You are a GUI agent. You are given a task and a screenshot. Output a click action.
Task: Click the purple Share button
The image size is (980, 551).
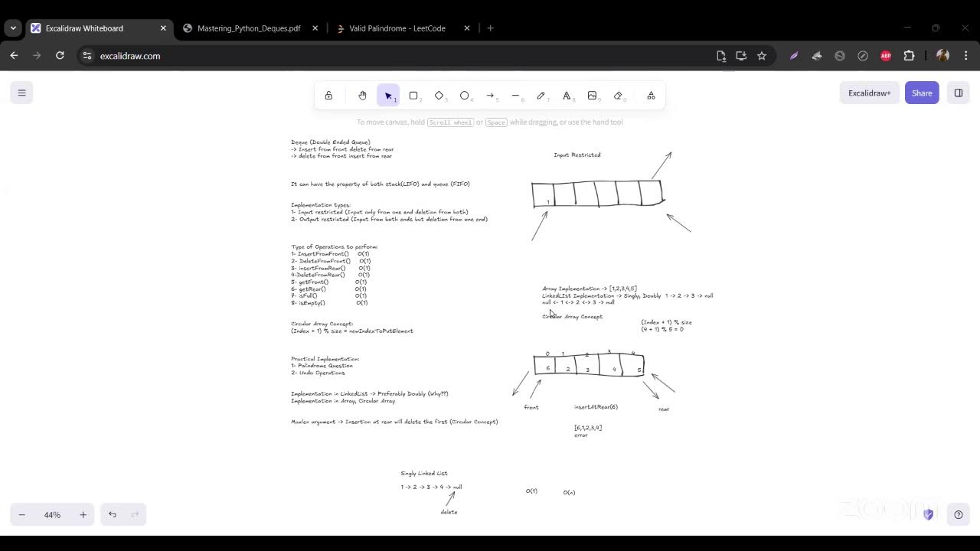point(922,93)
